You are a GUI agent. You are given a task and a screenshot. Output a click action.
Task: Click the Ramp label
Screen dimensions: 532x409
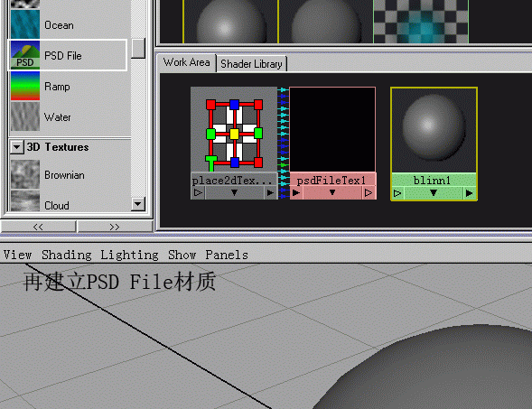(x=57, y=87)
